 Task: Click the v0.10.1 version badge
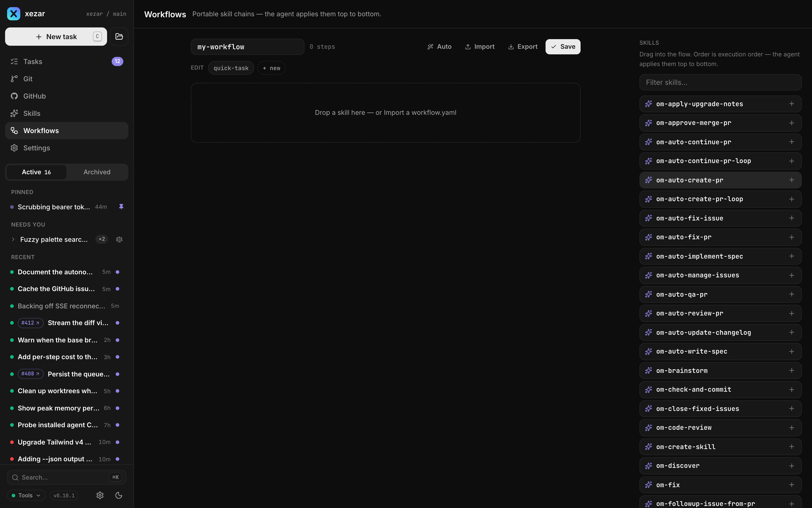pos(64,496)
